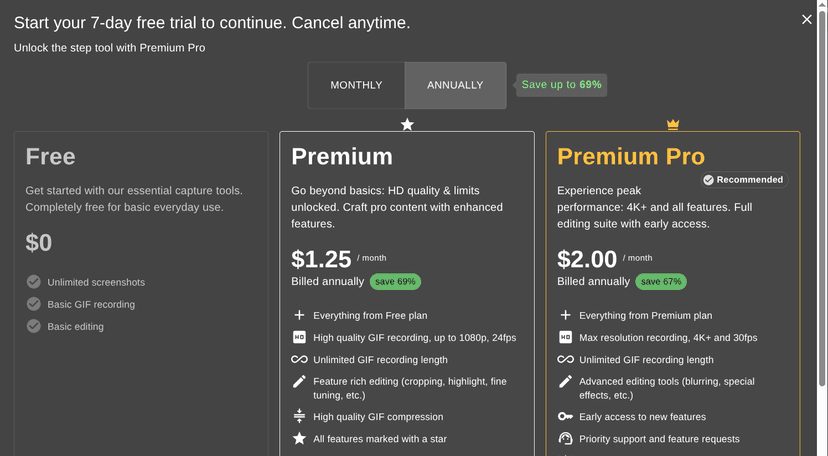The width and height of the screenshot is (828, 456).
Task: Click the pencil icon beside Feature rich editing
Action: click(x=299, y=382)
